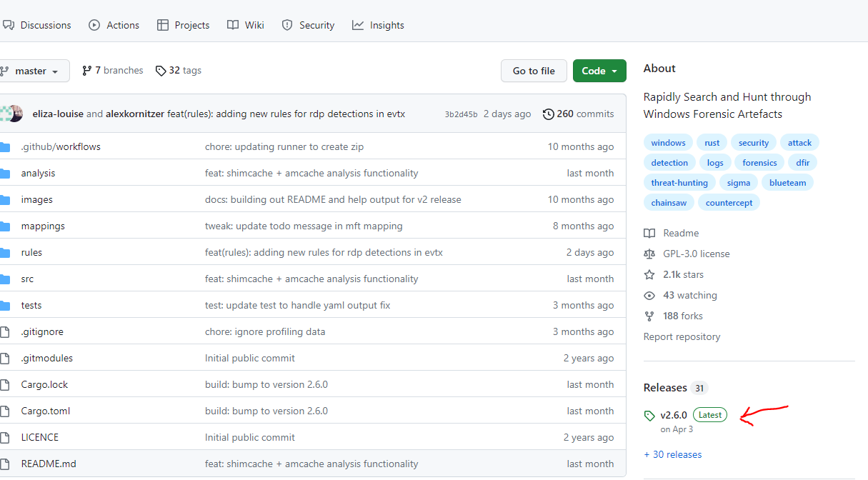Select the windows topic tag

tap(668, 143)
